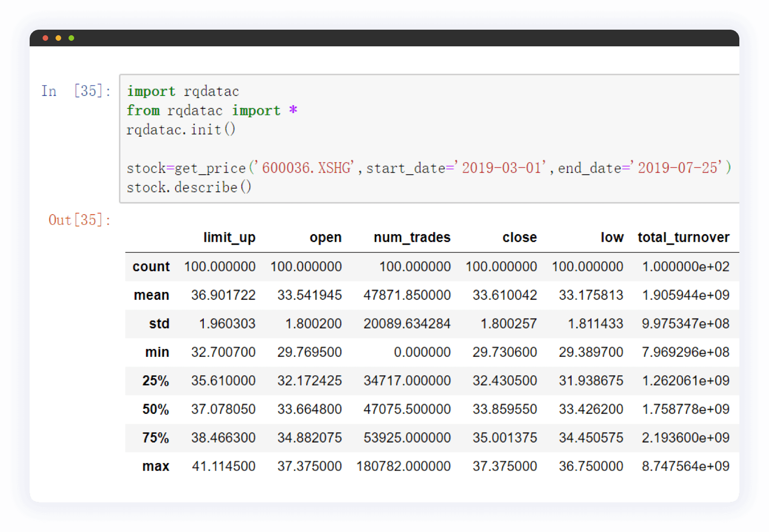Image resolution: width=769 pixels, height=532 pixels.
Task: Click the 'mean' row label
Action: point(151,295)
